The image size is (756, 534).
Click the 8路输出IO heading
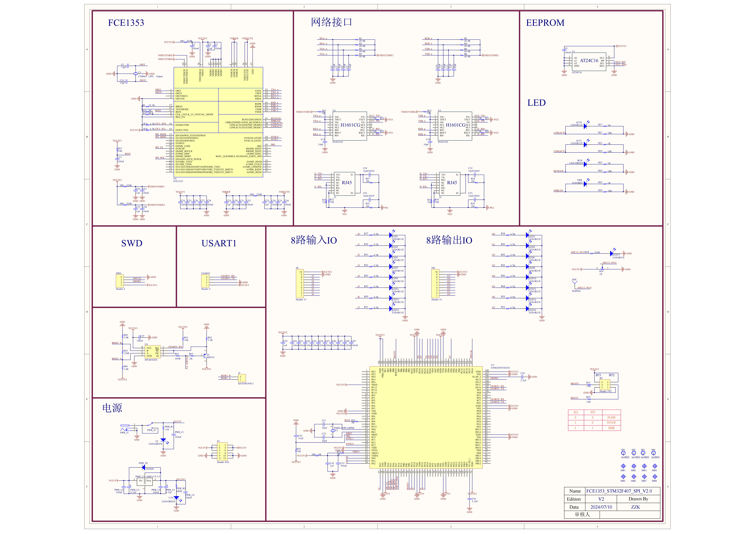[449, 240]
